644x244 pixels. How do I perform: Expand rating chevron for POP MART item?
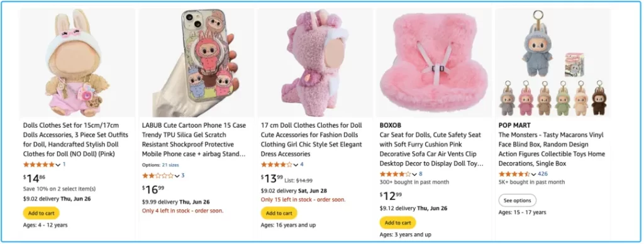coord(533,174)
